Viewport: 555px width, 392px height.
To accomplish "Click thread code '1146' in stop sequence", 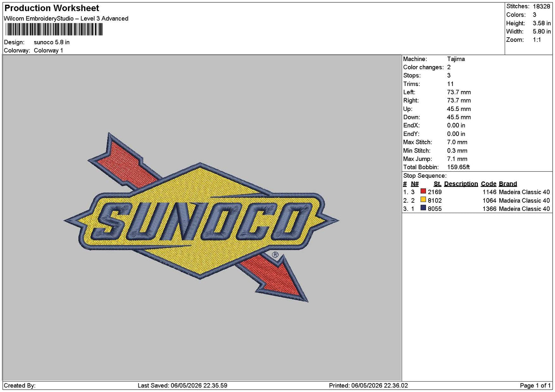I will click(490, 192).
